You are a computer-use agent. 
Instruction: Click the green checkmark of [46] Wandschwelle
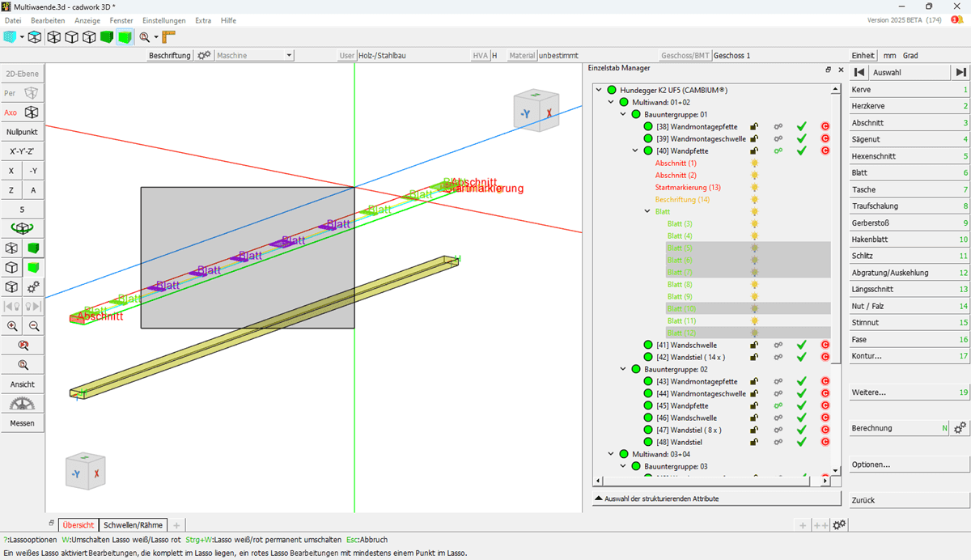(x=802, y=418)
